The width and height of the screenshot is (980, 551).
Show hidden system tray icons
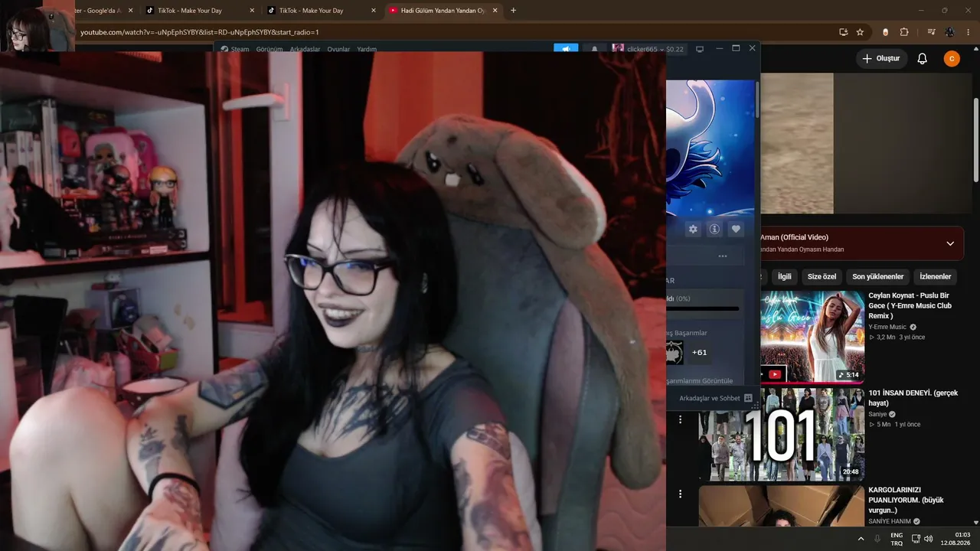[861, 539]
